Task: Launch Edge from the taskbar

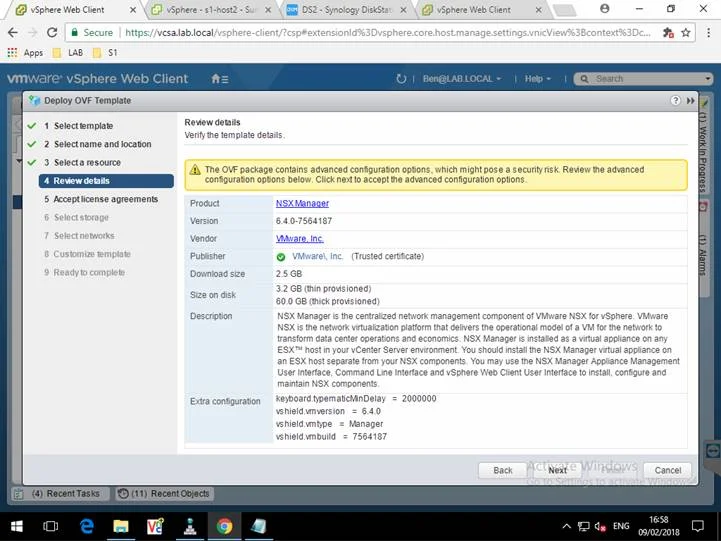Action: pyautogui.click(x=86, y=526)
